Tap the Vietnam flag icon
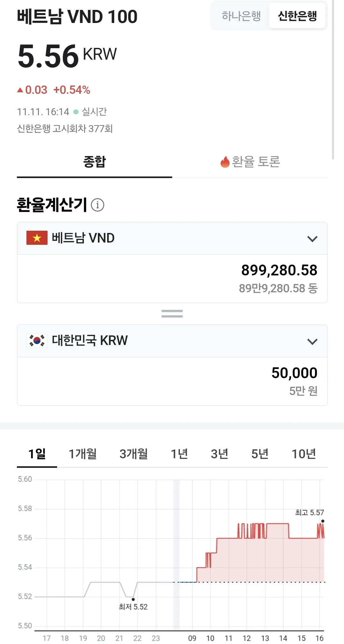This screenshot has width=344, height=644. pos(37,238)
